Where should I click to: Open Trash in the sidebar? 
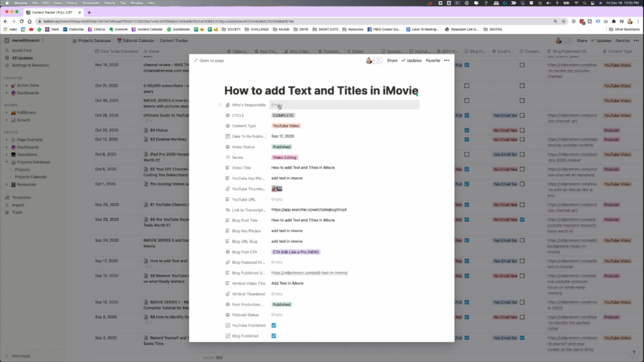pyautogui.click(x=17, y=212)
